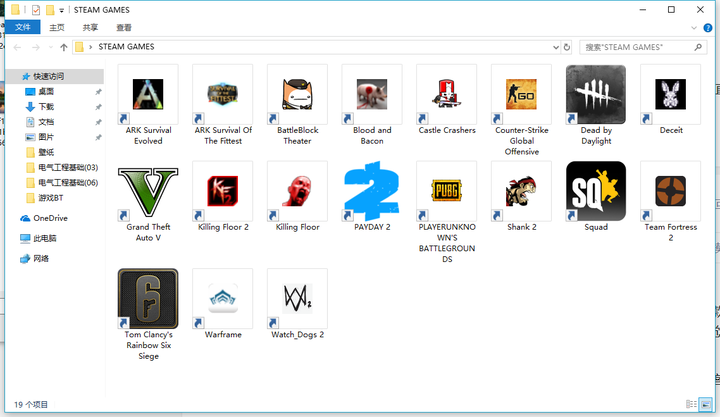This screenshot has height=417, width=720.
Task: Toggle pin on 文档 quick access item
Action: click(98, 122)
